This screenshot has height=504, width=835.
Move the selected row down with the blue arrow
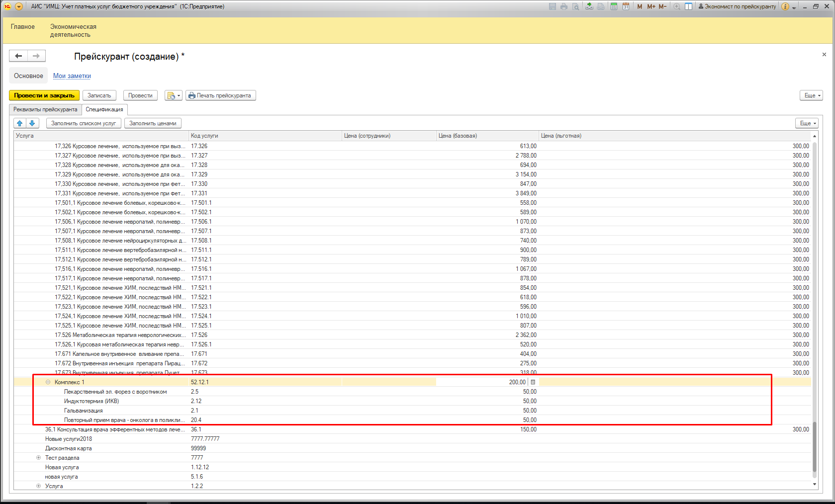[x=32, y=123]
